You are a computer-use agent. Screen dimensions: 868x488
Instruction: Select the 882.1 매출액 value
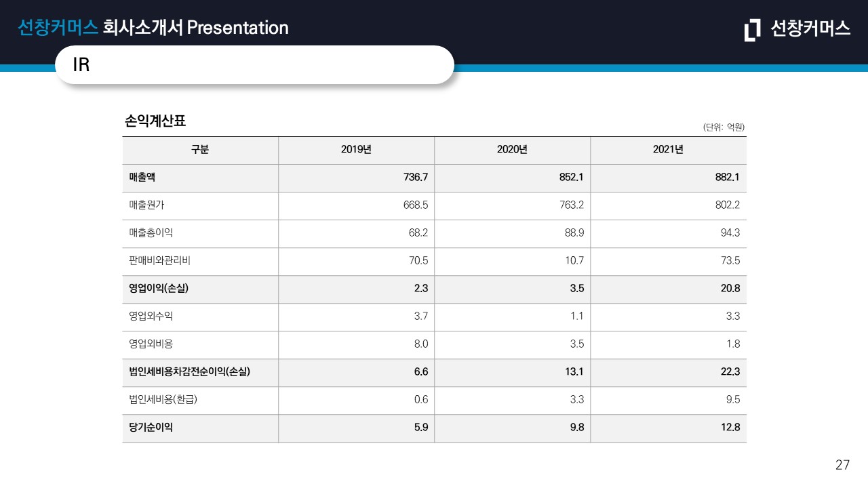728,178
